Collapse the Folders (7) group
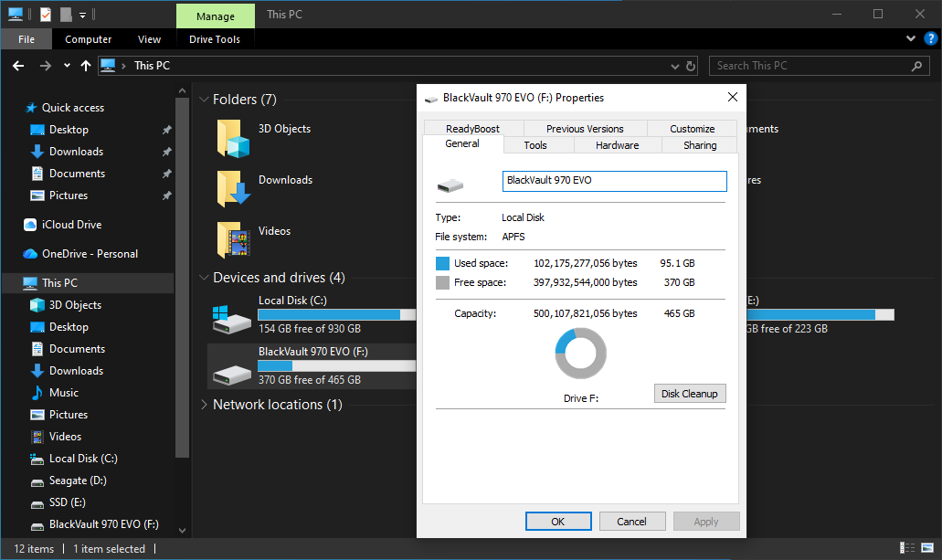The height and width of the screenshot is (560, 942). (204, 100)
